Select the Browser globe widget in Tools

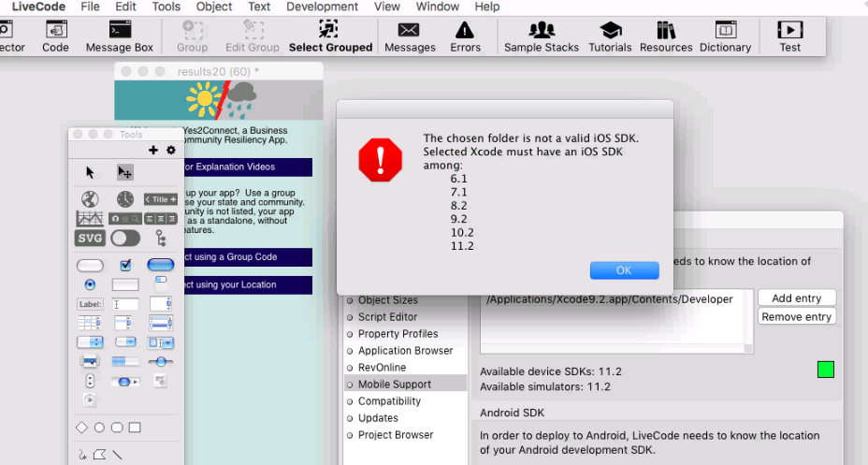[x=90, y=199]
